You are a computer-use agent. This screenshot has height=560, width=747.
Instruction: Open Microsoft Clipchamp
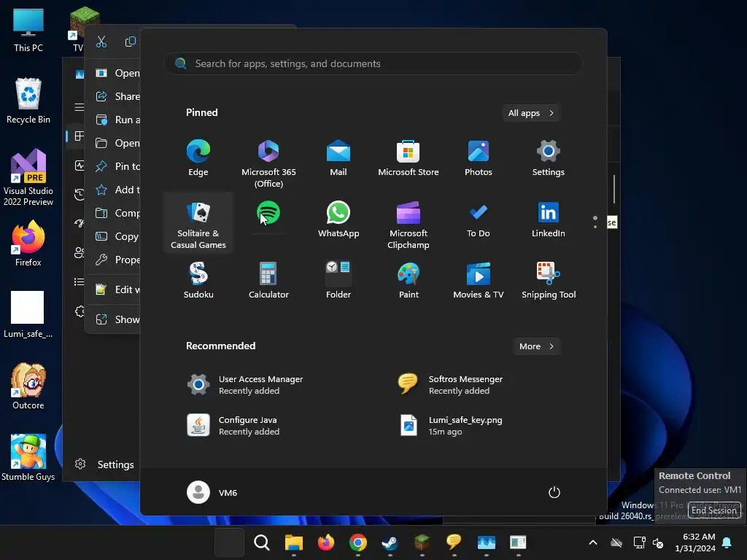(x=409, y=224)
